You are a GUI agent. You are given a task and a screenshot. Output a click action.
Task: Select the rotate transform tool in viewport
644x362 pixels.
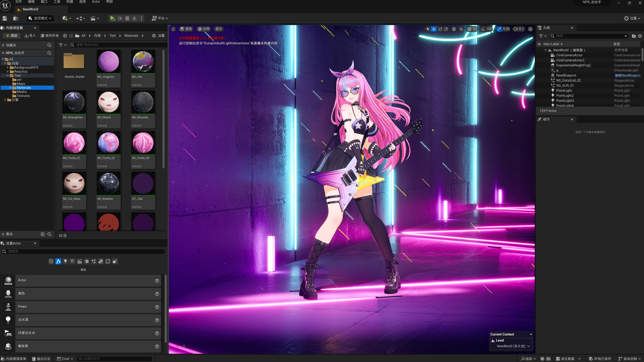[440, 29]
